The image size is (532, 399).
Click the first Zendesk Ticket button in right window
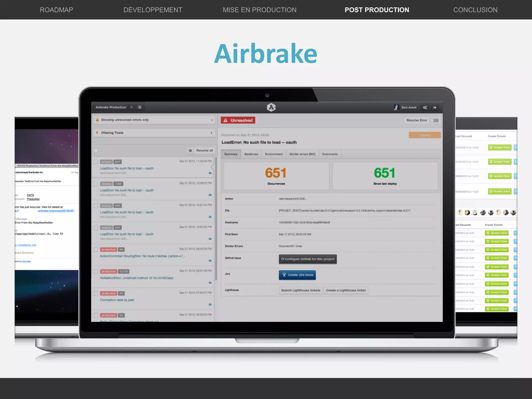(x=500, y=148)
